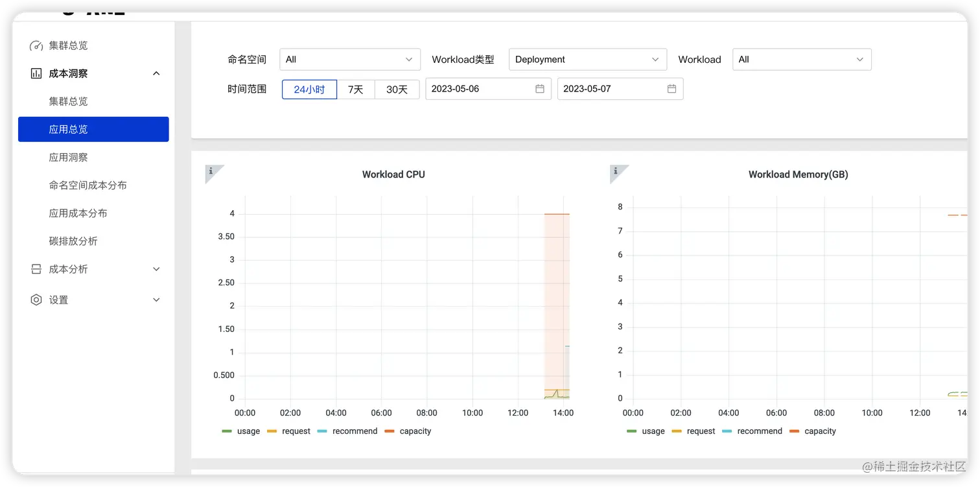Screen dimensions: 980x487
Task: Click the end date field 2023-05-07
Action: (x=620, y=89)
